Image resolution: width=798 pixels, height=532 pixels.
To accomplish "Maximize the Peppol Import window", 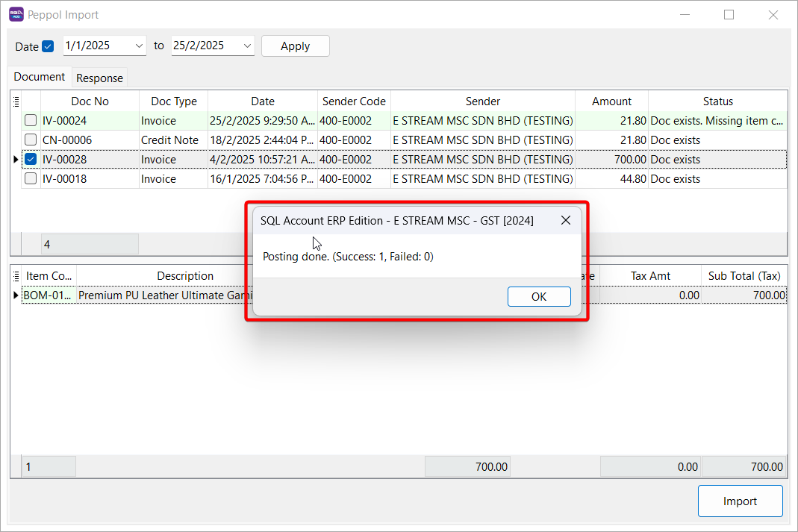I will 729,15.
